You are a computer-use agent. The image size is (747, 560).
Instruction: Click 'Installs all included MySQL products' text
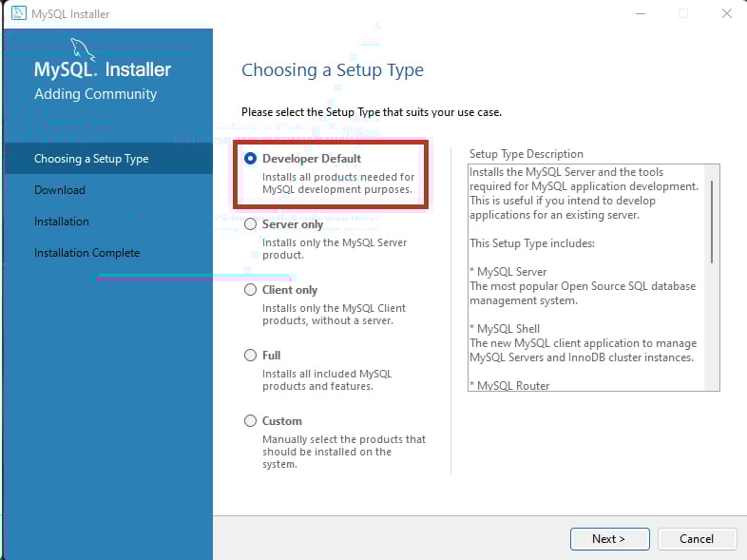click(x=327, y=380)
